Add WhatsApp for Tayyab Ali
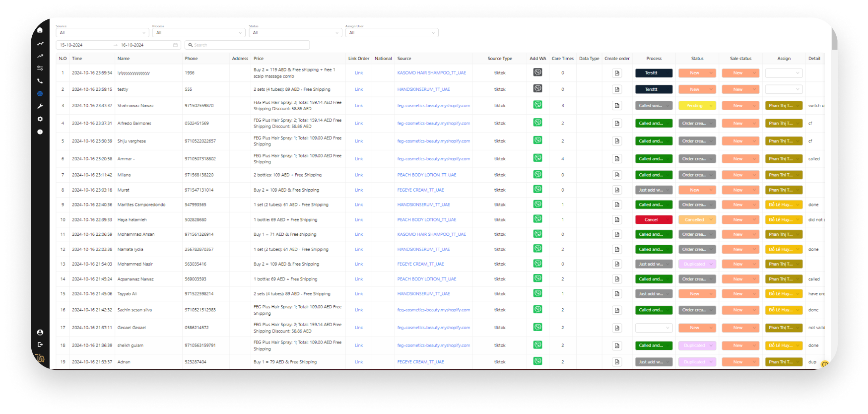The image size is (868, 414). (x=537, y=293)
